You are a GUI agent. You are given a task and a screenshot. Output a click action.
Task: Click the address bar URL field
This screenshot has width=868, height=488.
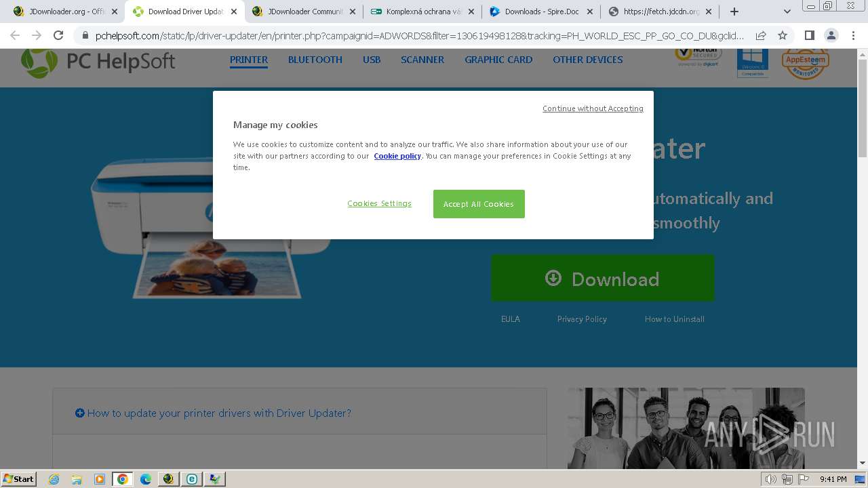point(419,35)
